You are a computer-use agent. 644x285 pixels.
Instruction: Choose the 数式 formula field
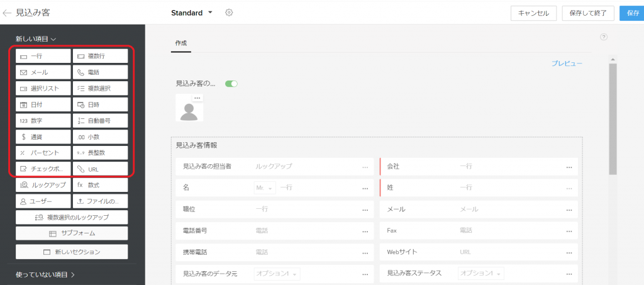point(100,185)
